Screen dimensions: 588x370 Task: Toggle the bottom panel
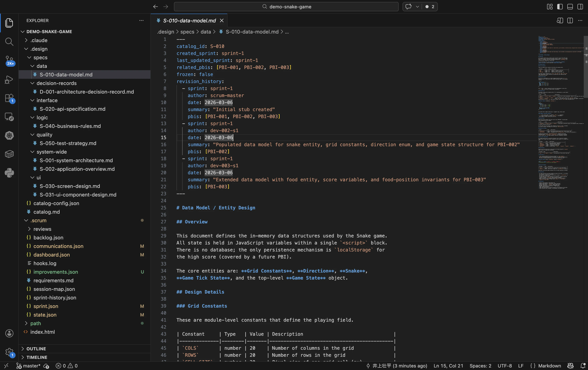pyautogui.click(x=570, y=7)
